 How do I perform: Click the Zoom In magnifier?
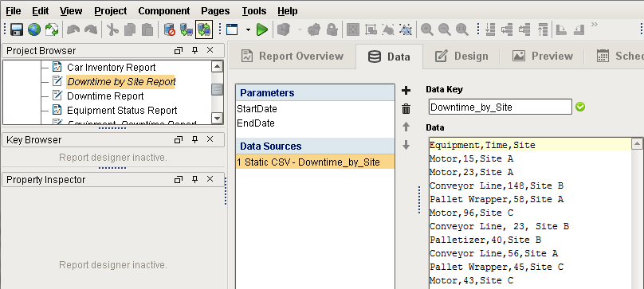[427, 29]
